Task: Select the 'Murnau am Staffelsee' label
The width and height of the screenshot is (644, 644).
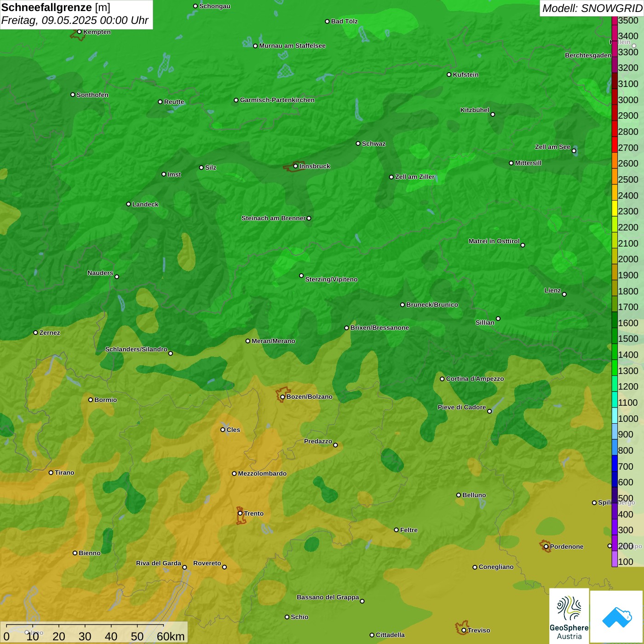Action: coord(292,46)
